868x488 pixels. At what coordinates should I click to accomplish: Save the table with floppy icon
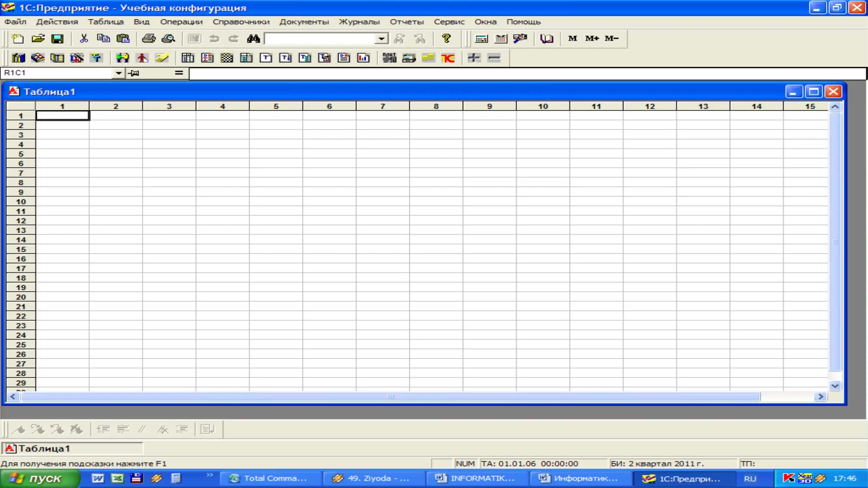pos(57,39)
